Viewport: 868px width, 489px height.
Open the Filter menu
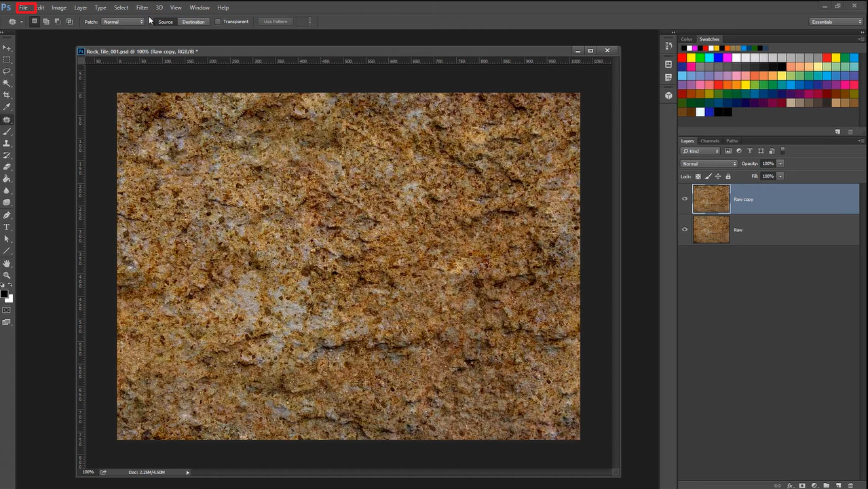pyautogui.click(x=142, y=7)
